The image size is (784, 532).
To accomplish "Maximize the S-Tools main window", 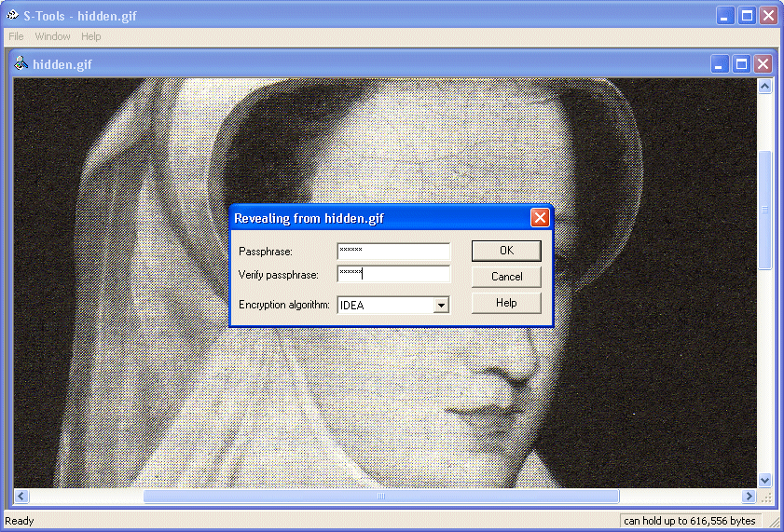I will pos(747,16).
